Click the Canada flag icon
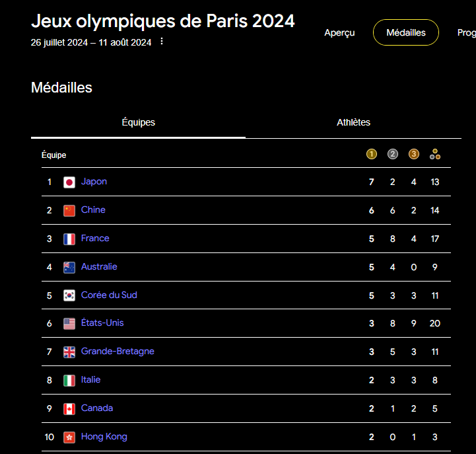Viewport: 476px width, 454px height. pos(69,409)
